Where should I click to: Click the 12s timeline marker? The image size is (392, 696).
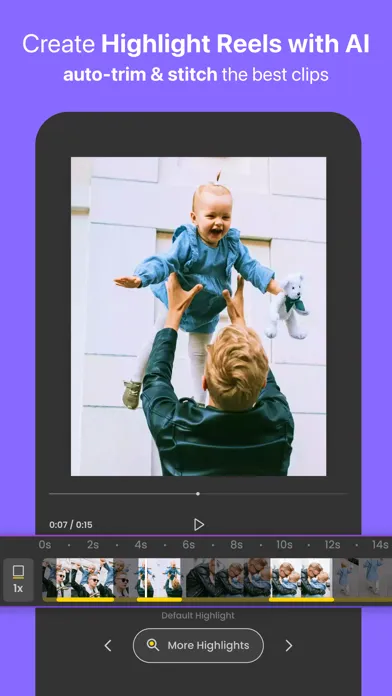click(x=332, y=545)
